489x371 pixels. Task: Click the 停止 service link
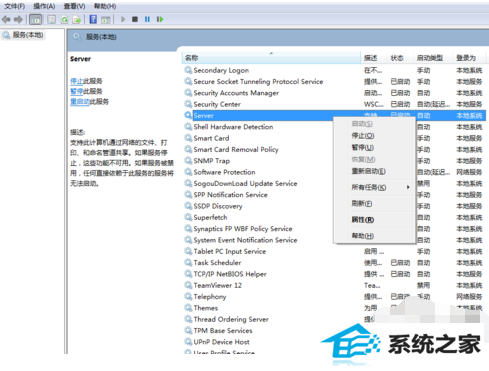[x=76, y=81]
